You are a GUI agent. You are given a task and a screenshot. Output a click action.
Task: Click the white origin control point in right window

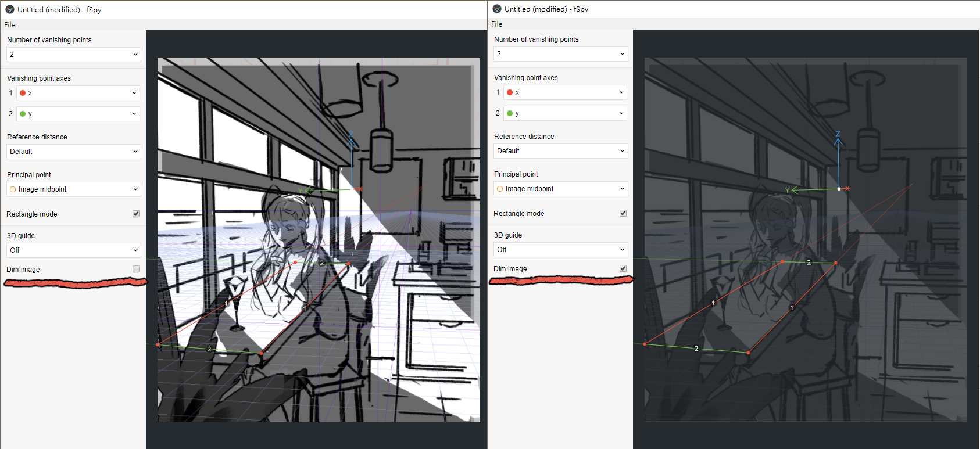(839, 189)
